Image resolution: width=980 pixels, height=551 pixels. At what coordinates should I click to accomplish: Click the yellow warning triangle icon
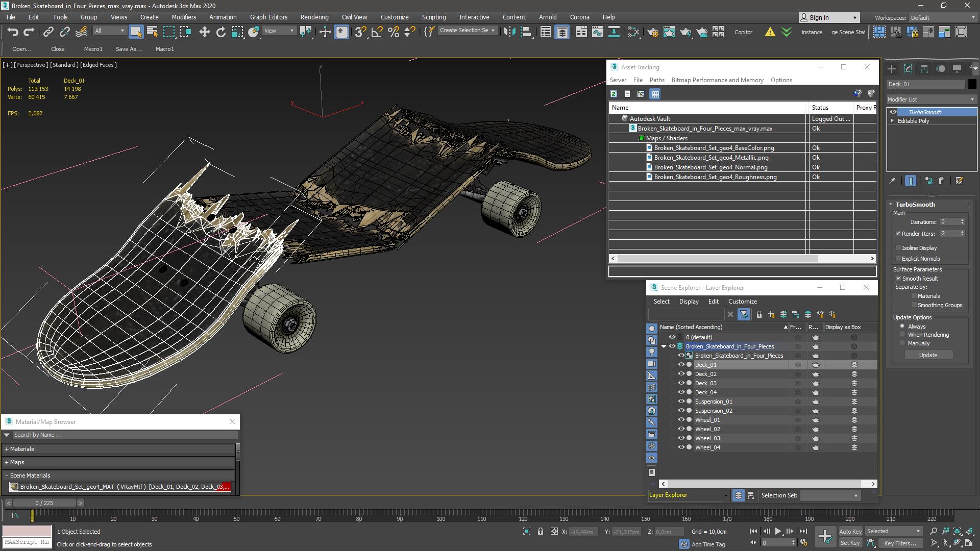tap(770, 32)
